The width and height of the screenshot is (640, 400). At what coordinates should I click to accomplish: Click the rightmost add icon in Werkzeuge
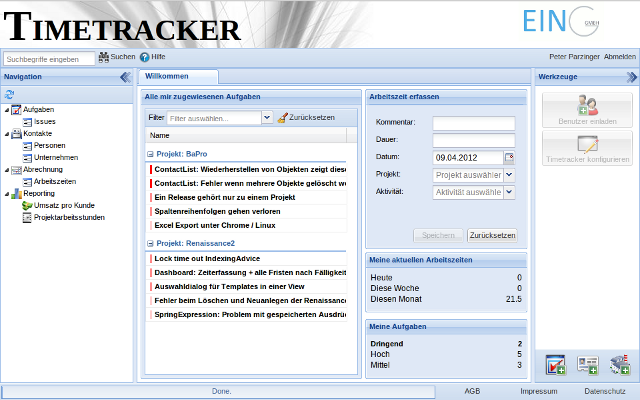click(x=619, y=365)
